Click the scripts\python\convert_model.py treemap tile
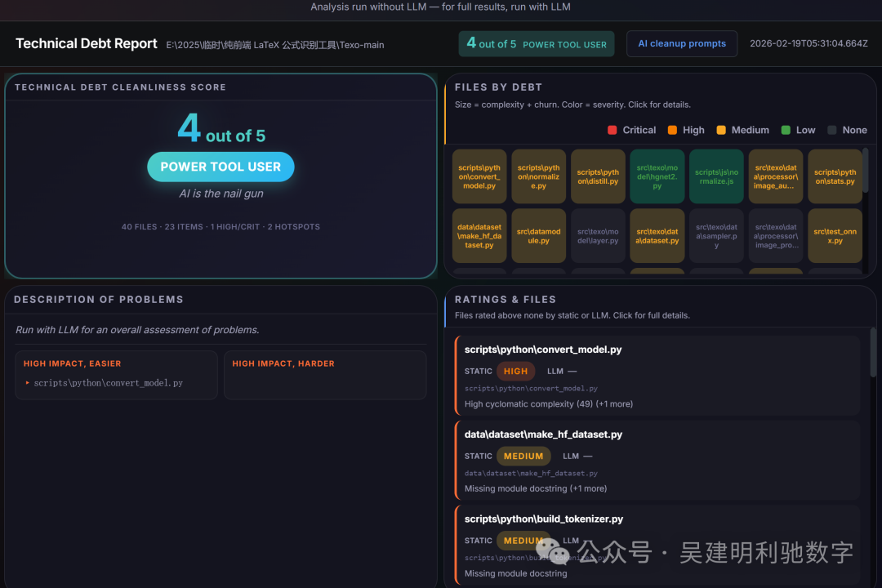This screenshot has width=882, height=588. coord(479,176)
